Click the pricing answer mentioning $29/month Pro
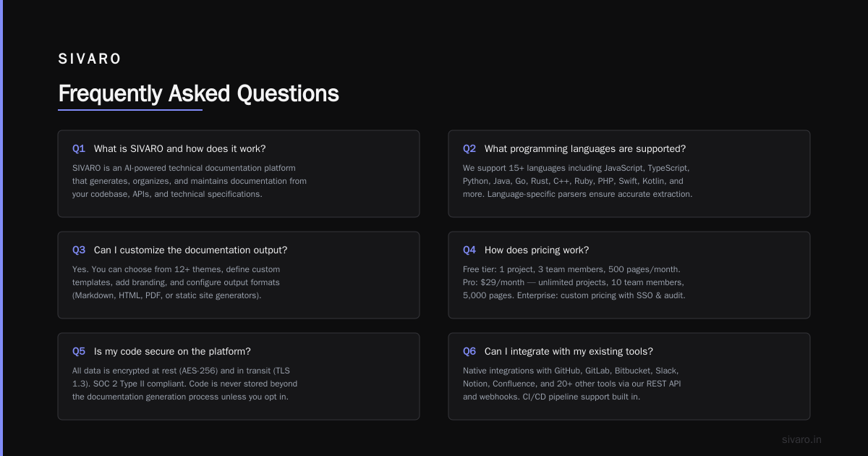The height and width of the screenshot is (456, 868). [574, 282]
